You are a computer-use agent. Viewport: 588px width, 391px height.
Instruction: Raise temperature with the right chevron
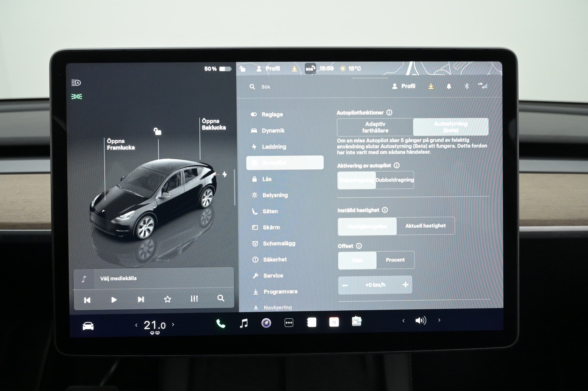click(173, 325)
